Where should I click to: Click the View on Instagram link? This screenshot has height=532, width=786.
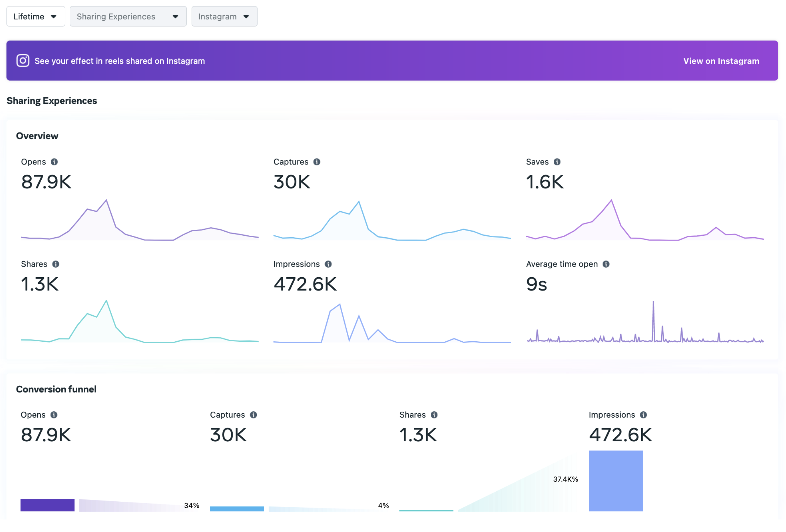click(721, 61)
